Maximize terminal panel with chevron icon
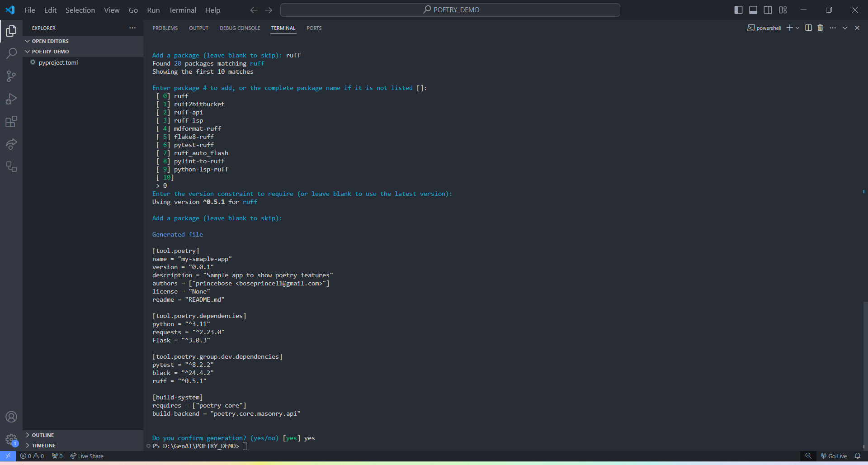This screenshot has width=868, height=465. (x=845, y=28)
